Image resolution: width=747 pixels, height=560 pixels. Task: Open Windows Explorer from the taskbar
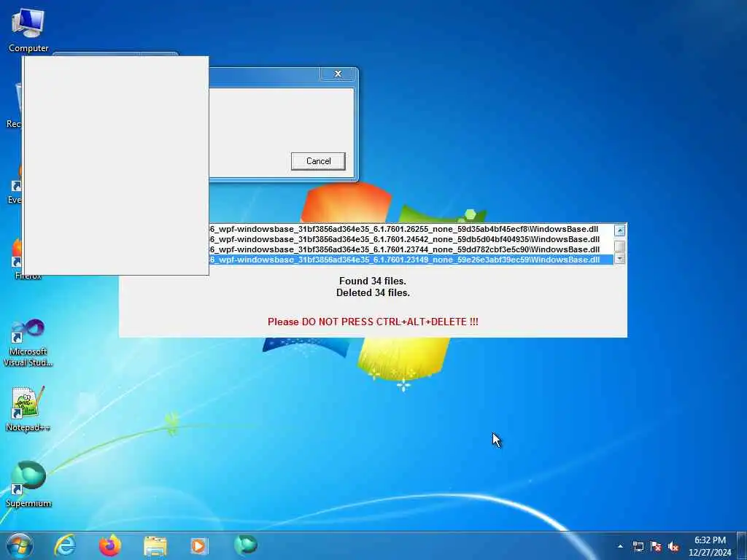point(155,546)
